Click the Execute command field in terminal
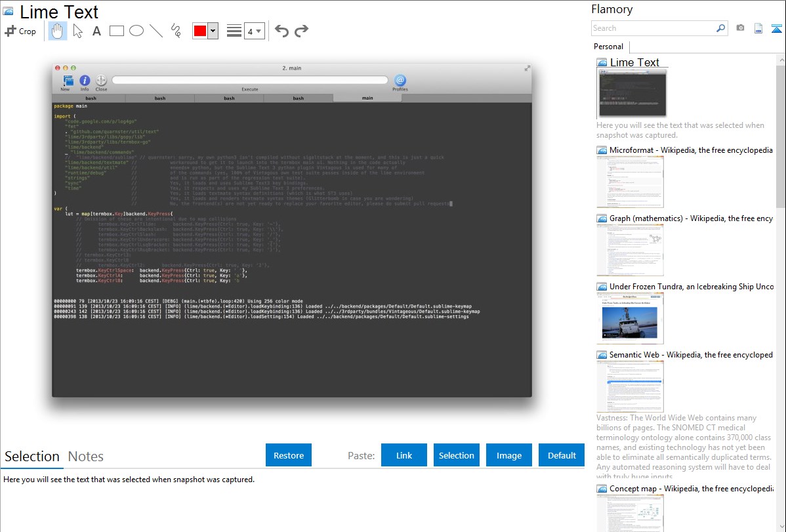Viewport: 786px width, 532px height. click(x=249, y=80)
